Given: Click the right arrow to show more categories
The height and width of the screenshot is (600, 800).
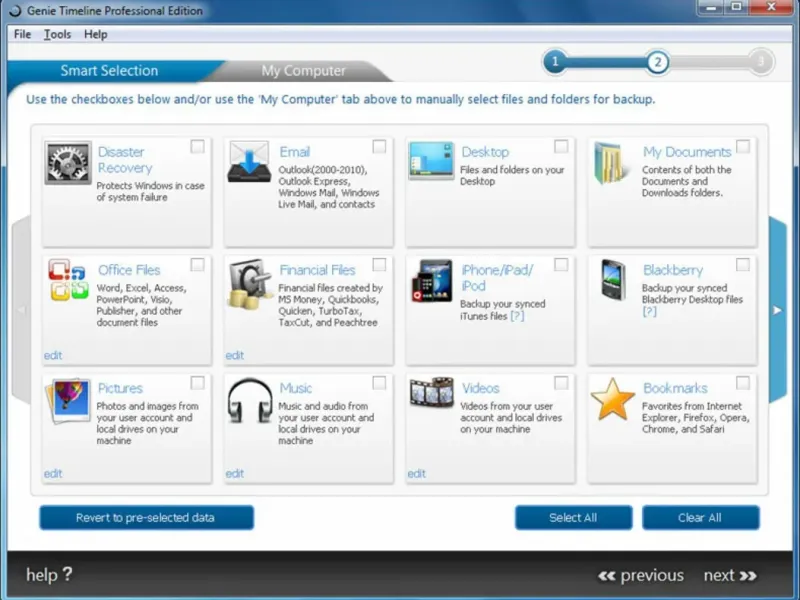Looking at the screenshot, I should tap(777, 310).
